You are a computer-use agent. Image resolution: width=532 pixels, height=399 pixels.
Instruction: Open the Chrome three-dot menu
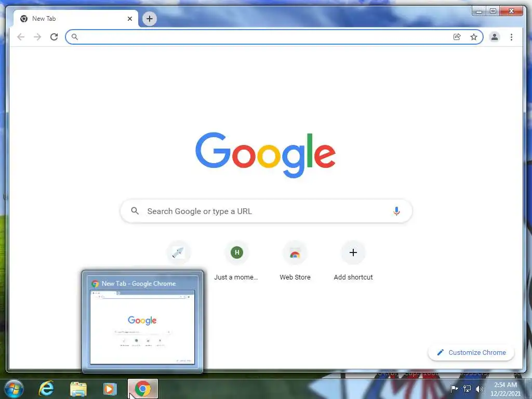[x=511, y=37]
